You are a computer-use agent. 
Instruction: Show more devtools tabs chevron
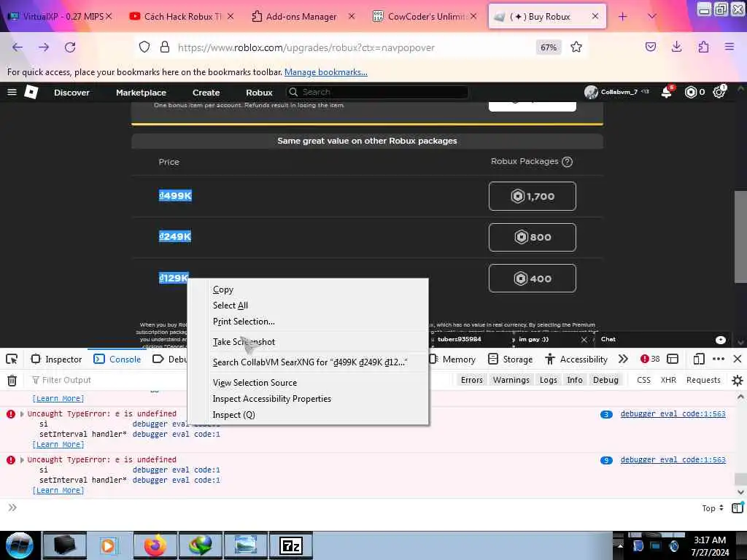click(623, 359)
